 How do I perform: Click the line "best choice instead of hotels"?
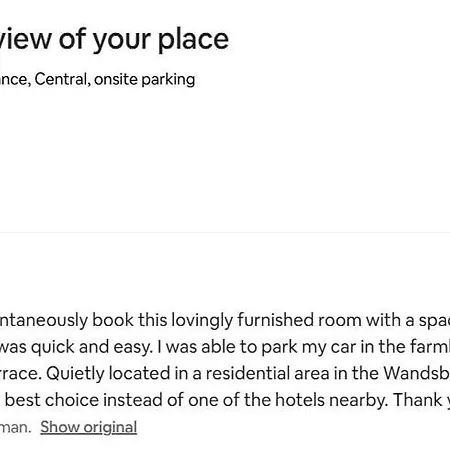[225, 400]
